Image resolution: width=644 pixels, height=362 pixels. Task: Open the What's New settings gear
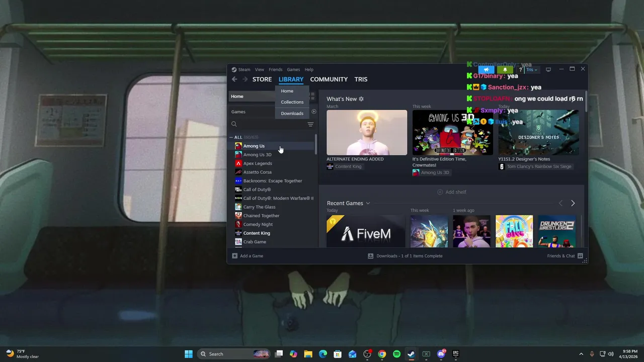point(361,99)
